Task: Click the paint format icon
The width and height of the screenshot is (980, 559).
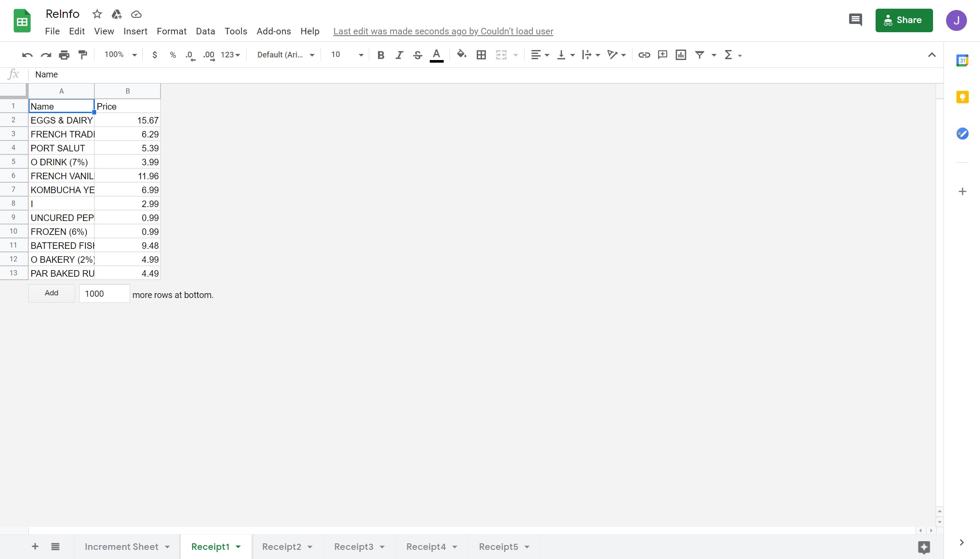Action: [x=83, y=55]
